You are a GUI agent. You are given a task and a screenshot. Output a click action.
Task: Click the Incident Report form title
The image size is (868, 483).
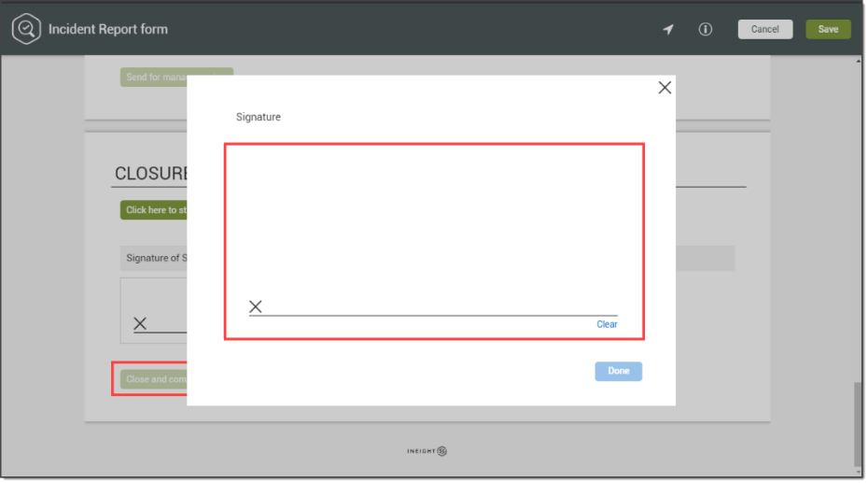click(x=108, y=29)
